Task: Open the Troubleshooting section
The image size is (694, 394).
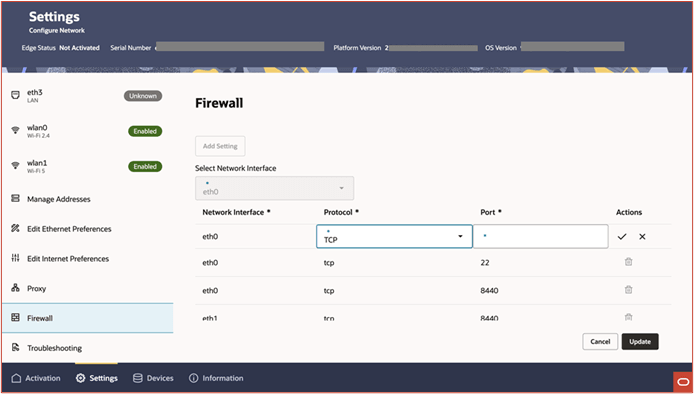Action: [87, 348]
